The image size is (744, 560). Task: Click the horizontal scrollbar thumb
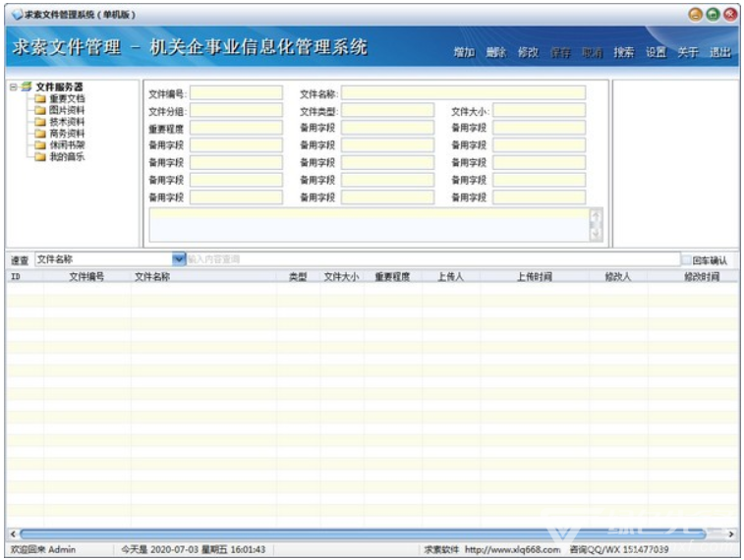363,533
